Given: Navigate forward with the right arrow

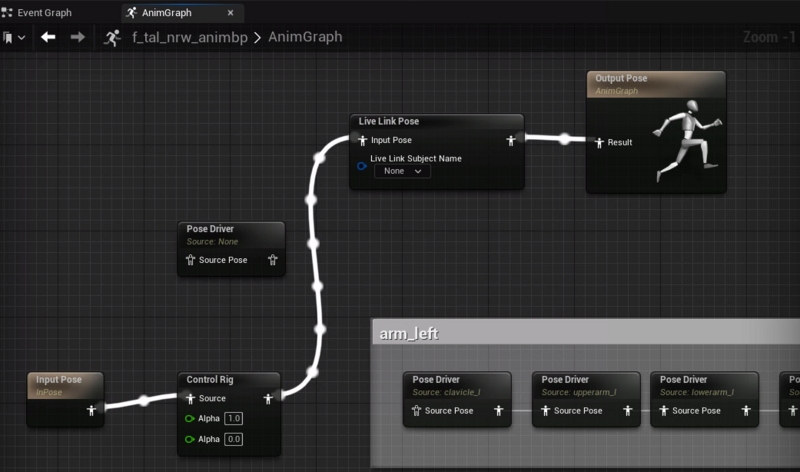Looking at the screenshot, I should coord(77,37).
